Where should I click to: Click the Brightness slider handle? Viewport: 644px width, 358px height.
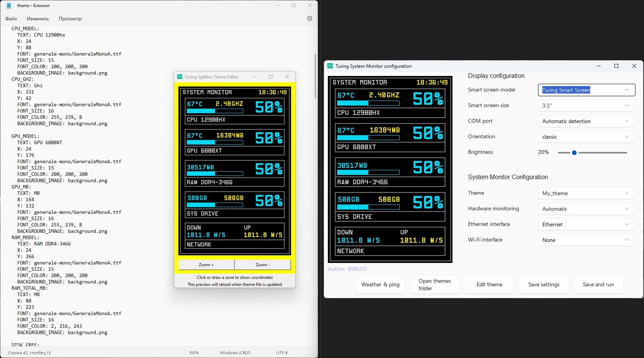tap(574, 153)
